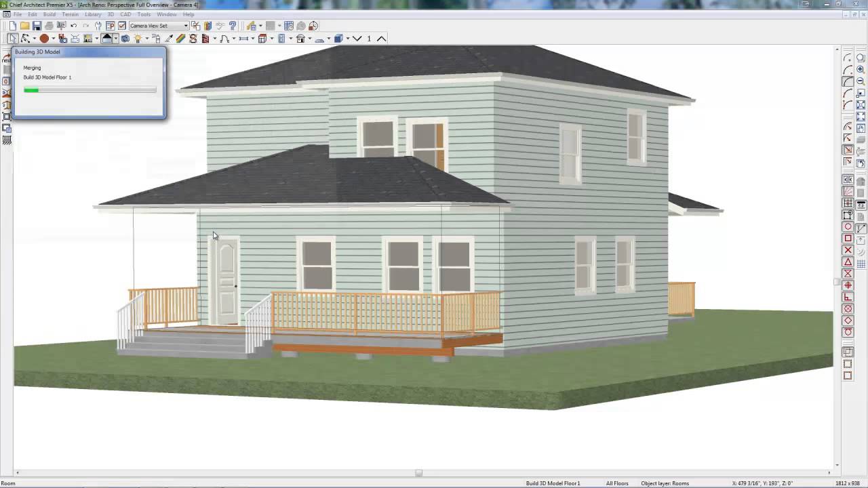Create a new plan with New icon
This screenshot has width=868, height=488.
(x=13, y=26)
